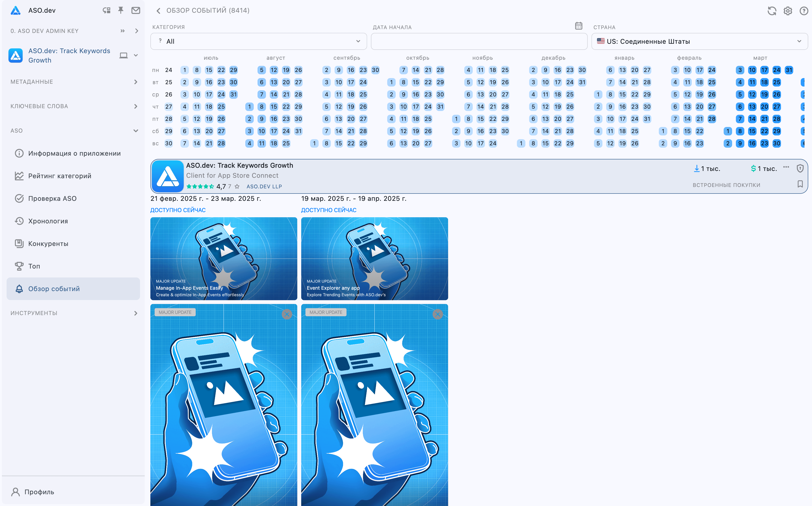812x506 pixels.
Task: Close the Event Explorer large card
Action: click(438, 314)
